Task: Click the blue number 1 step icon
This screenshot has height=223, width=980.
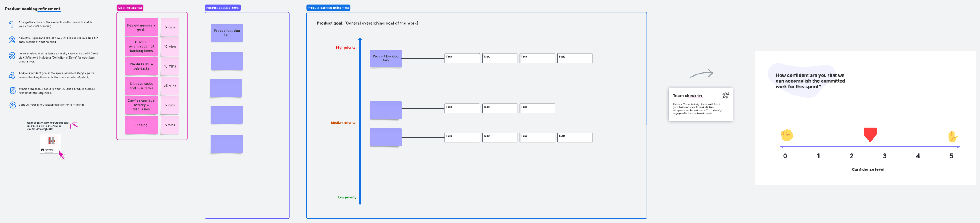Action: tap(11, 25)
